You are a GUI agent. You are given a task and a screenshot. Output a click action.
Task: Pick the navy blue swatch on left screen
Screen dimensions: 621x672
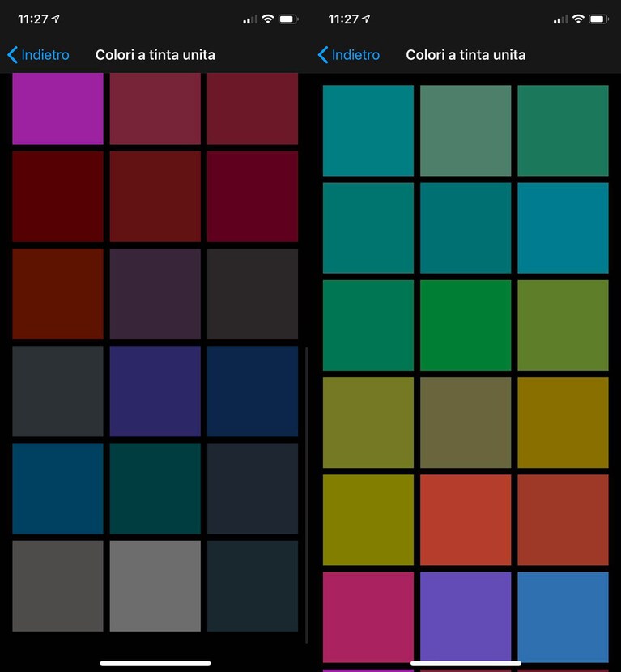(x=253, y=391)
